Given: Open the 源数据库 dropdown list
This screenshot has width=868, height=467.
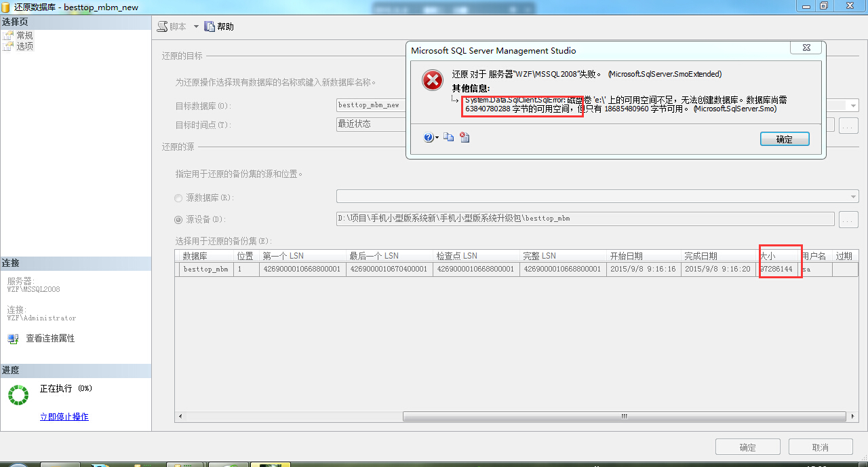Looking at the screenshot, I should (854, 196).
